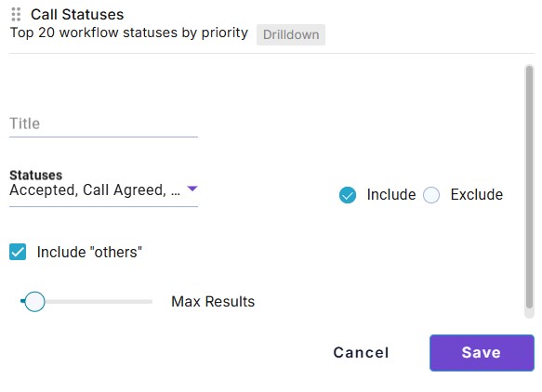Select the Include radio button

pos(348,195)
